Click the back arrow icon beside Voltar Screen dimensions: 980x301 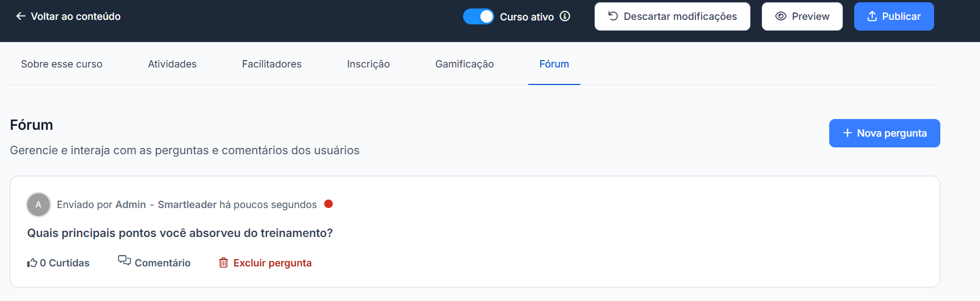(21, 16)
